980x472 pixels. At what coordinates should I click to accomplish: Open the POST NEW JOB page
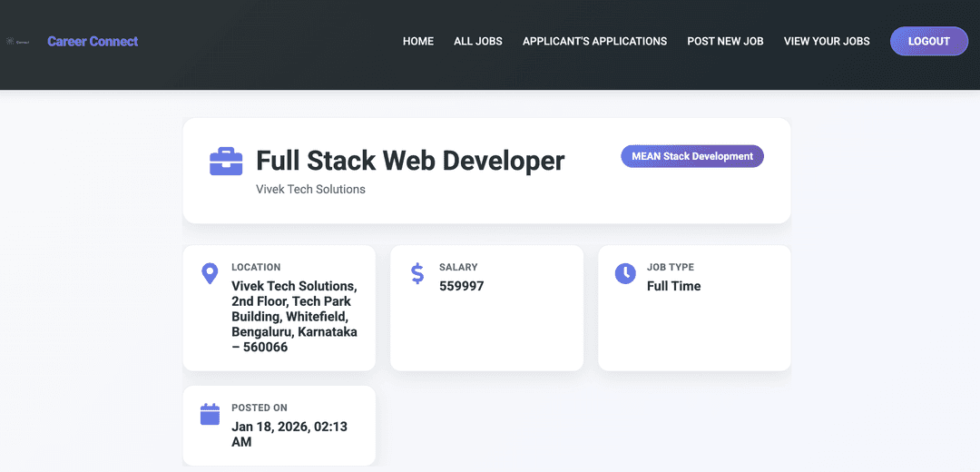pyautogui.click(x=725, y=41)
